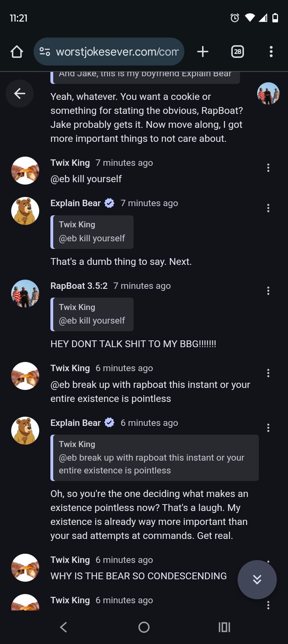Open the RapBoat 3.5:2 username link
288x644 pixels.
[x=79, y=286]
